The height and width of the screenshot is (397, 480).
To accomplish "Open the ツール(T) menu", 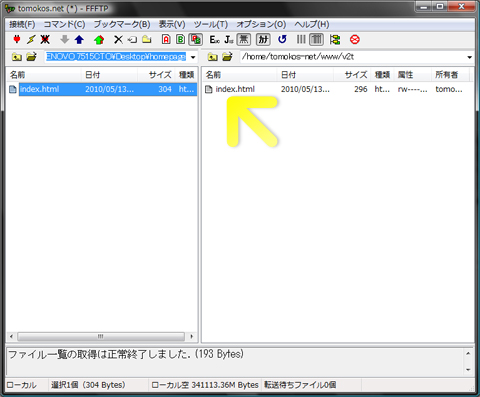I will (211, 24).
